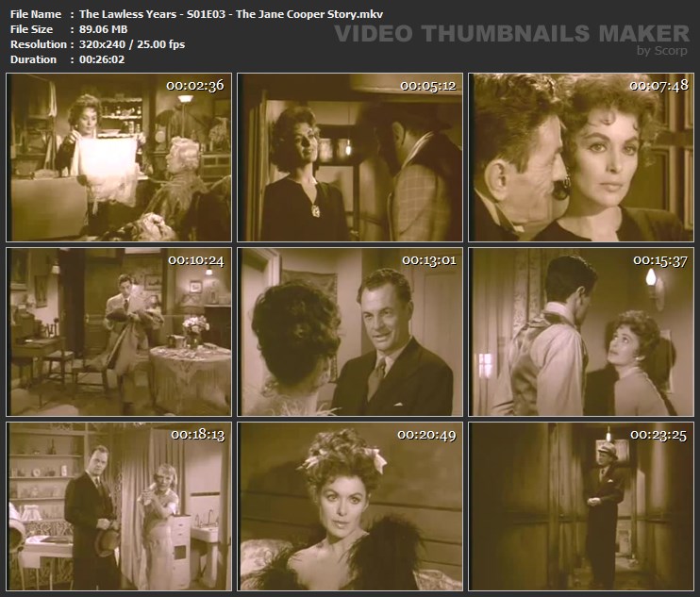The width and height of the screenshot is (700, 597).
Task: Select the frame at 00:15:37
Action: point(581,332)
